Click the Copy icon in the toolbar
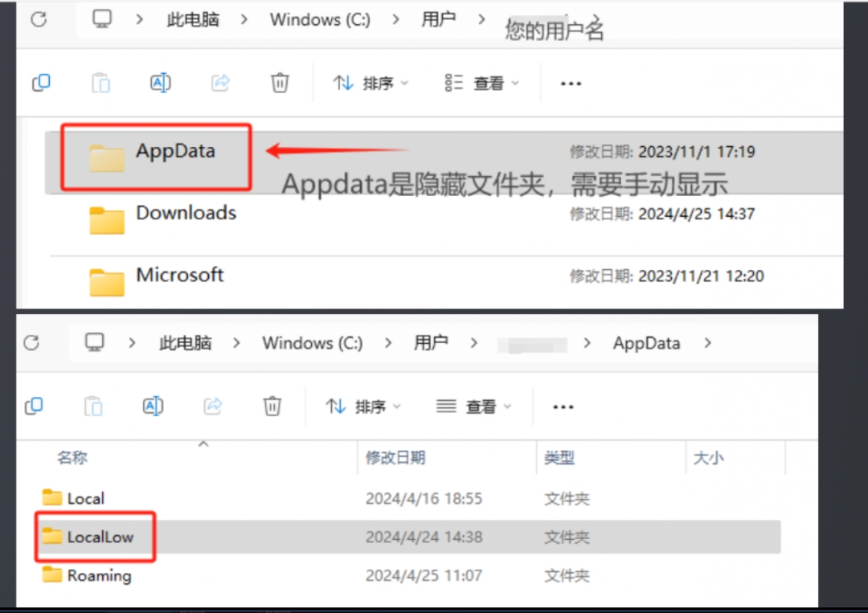 pos(41,82)
